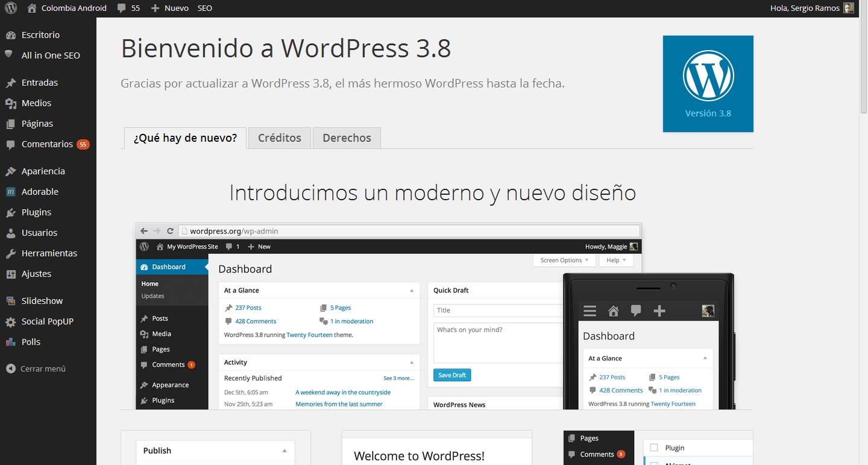The height and width of the screenshot is (465, 868).
Task: Click the Medios media icon
Action: pos(11,103)
